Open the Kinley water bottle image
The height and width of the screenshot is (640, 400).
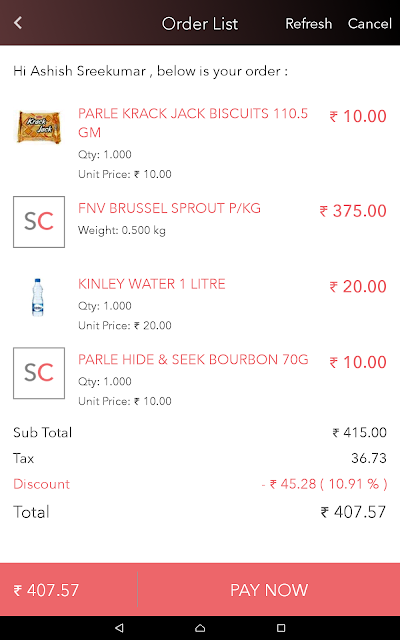pos(38,297)
